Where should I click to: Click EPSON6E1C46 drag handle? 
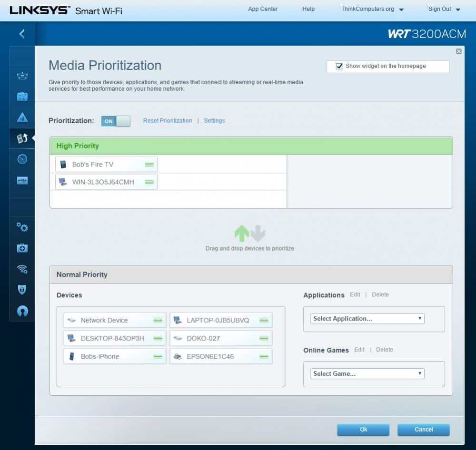click(264, 357)
